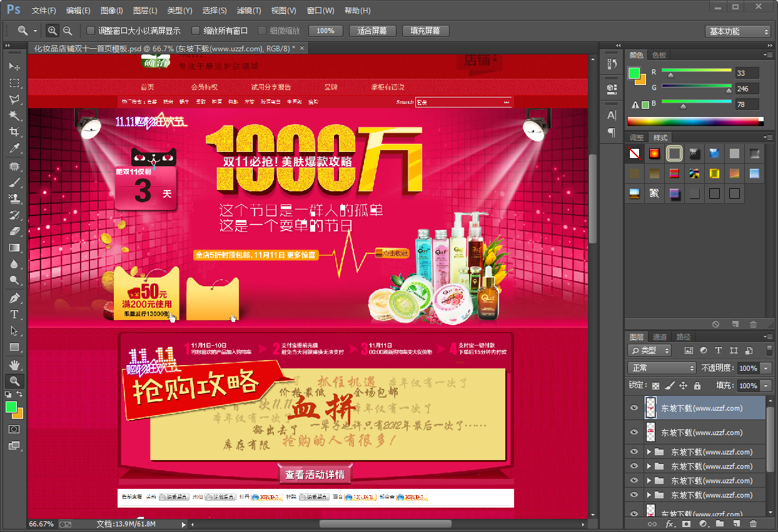Select the Pen tool
778x532 pixels.
pyautogui.click(x=14, y=298)
